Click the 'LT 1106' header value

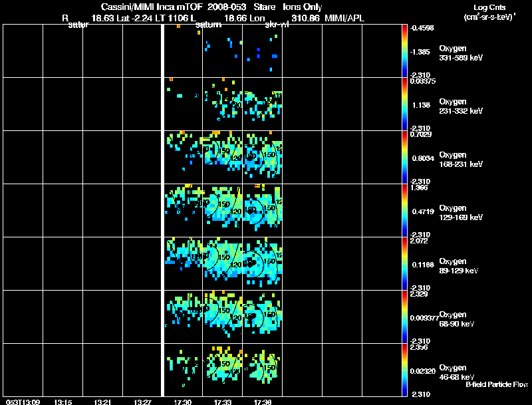[x=172, y=19]
